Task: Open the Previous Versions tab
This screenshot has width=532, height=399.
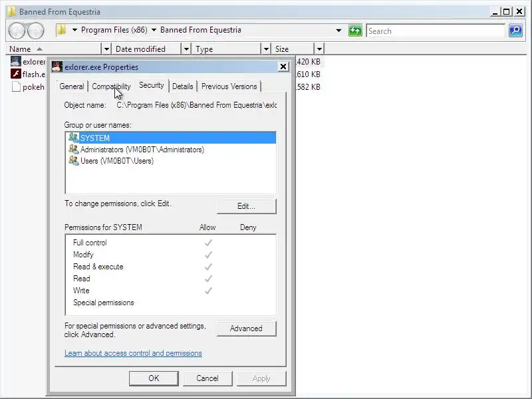Action: [229, 86]
